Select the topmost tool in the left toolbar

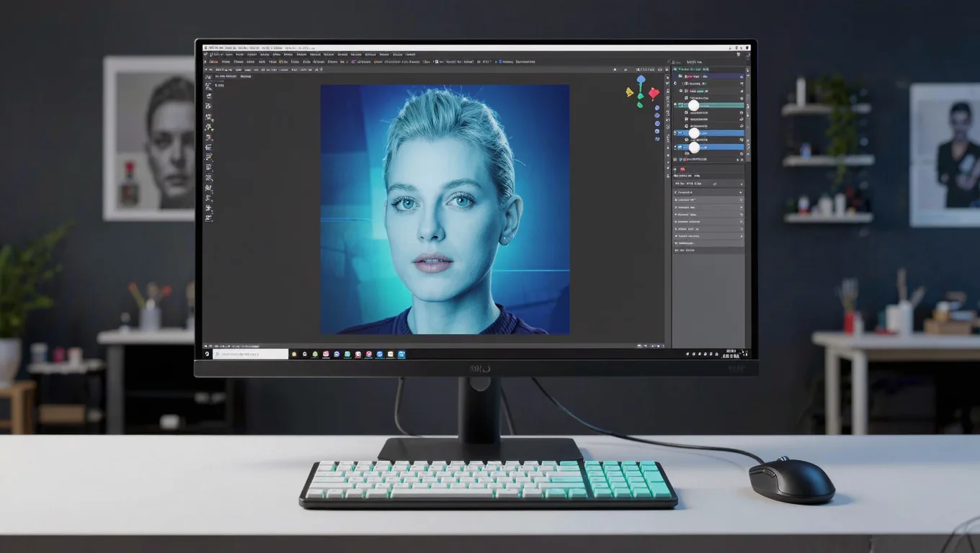[208, 77]
